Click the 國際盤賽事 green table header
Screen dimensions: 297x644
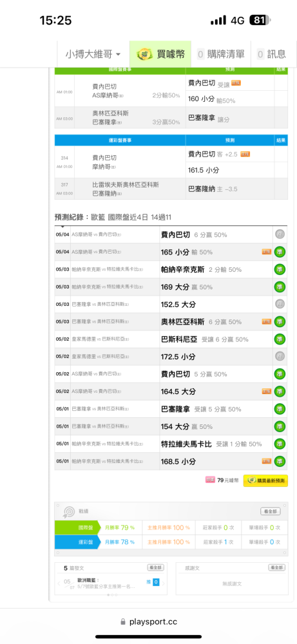point(120,70)
